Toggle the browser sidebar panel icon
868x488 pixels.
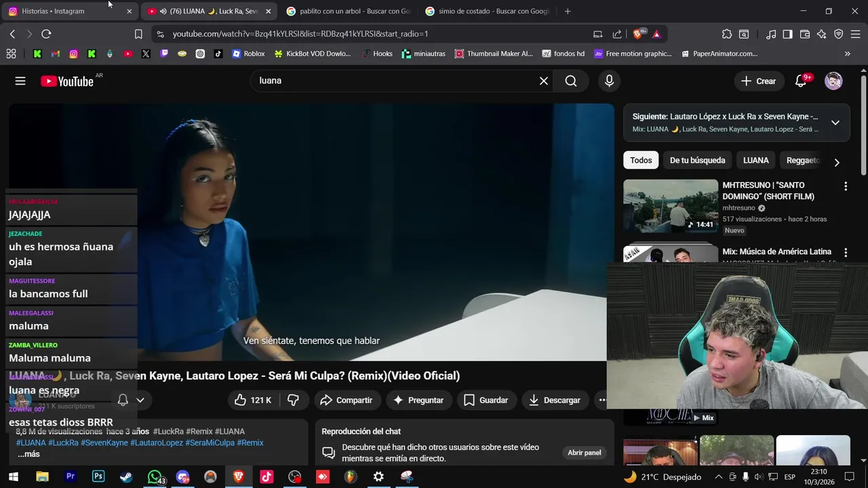[787, 34]
